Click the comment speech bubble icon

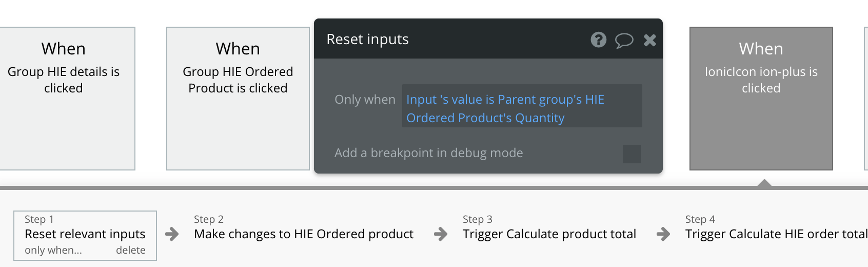pos(624,40)
